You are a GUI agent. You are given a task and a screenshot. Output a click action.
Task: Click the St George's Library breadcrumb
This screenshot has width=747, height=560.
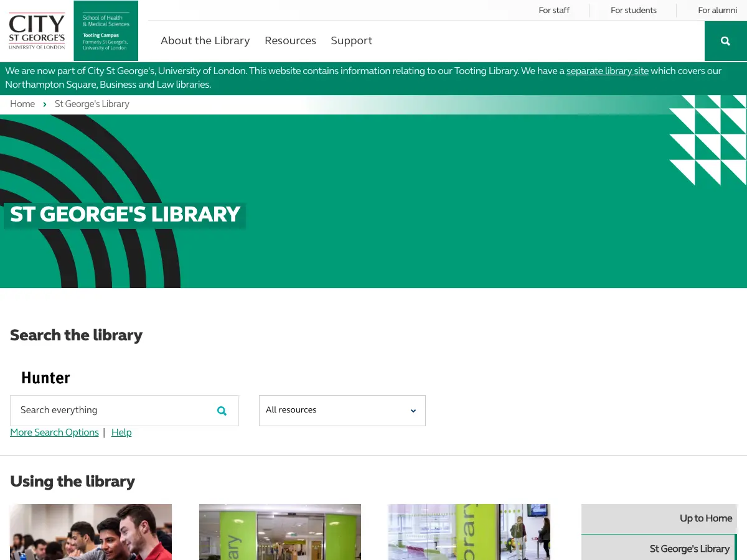[92, 104]
